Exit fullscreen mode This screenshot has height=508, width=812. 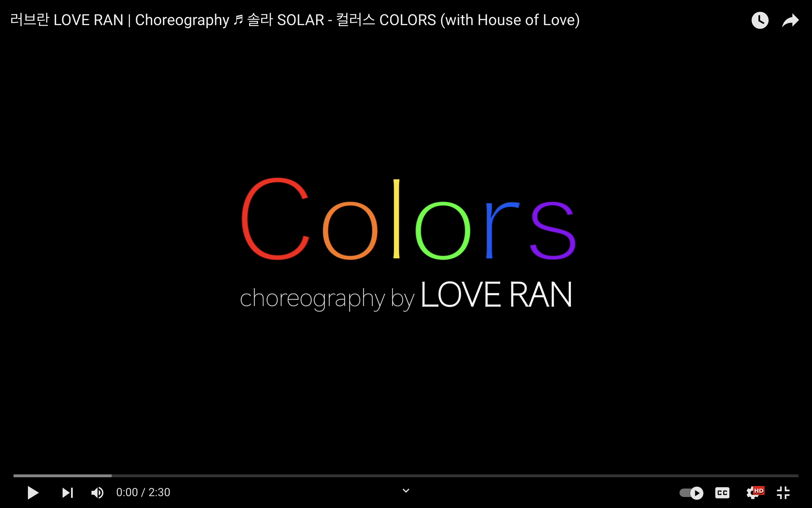pyautogui.click(x=783, y=493)
